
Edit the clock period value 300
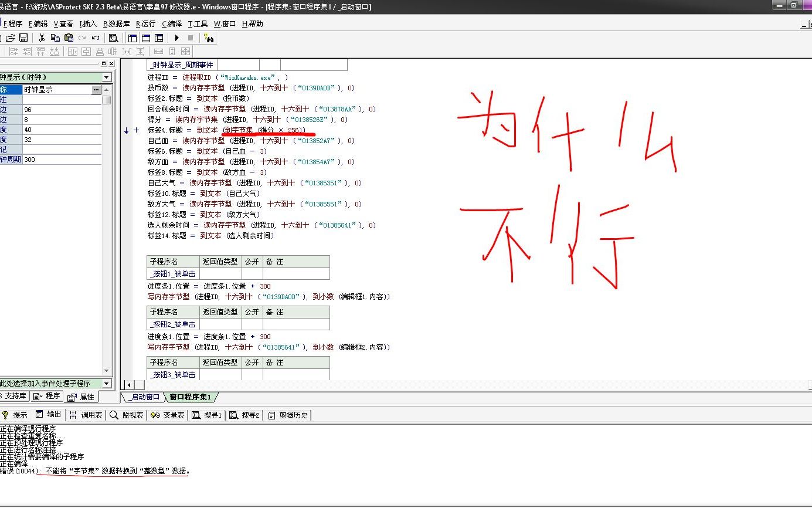[62, 160]
